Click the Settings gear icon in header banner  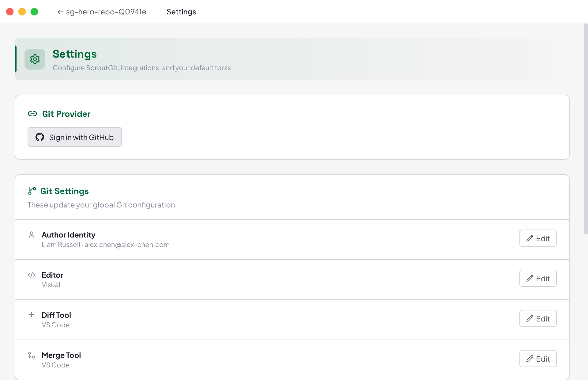(35, 59)
